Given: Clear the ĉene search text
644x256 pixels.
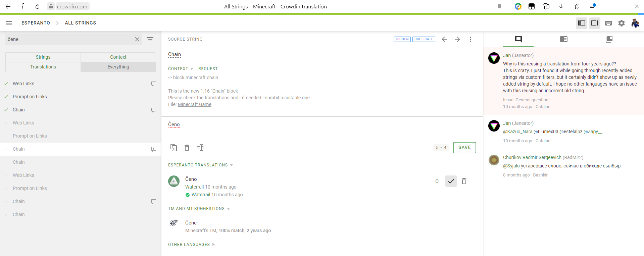Looking at the screenshot, I should point(137,39).
